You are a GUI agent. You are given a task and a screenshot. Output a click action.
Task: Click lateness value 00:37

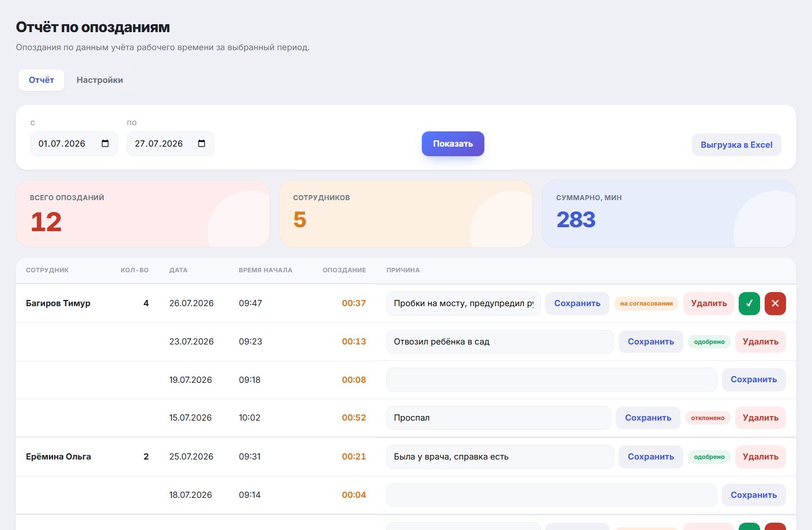coord(354,303)
